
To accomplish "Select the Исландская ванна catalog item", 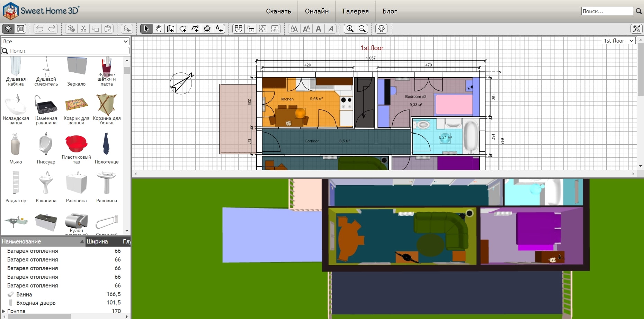I will [16, 109].
